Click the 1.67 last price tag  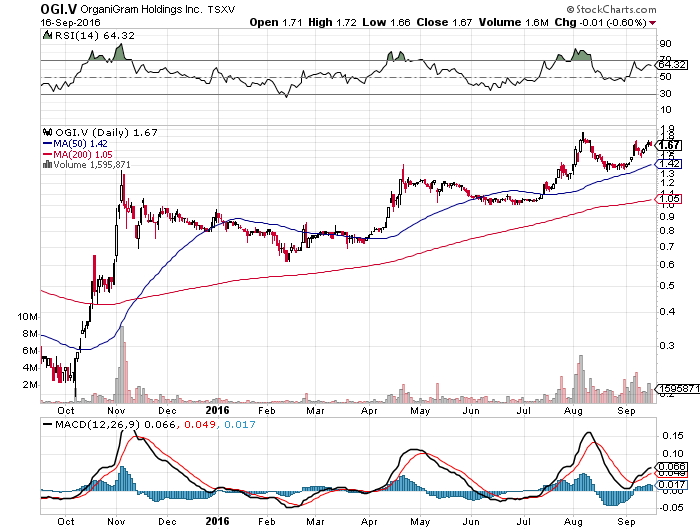click(x=669, y=145)
